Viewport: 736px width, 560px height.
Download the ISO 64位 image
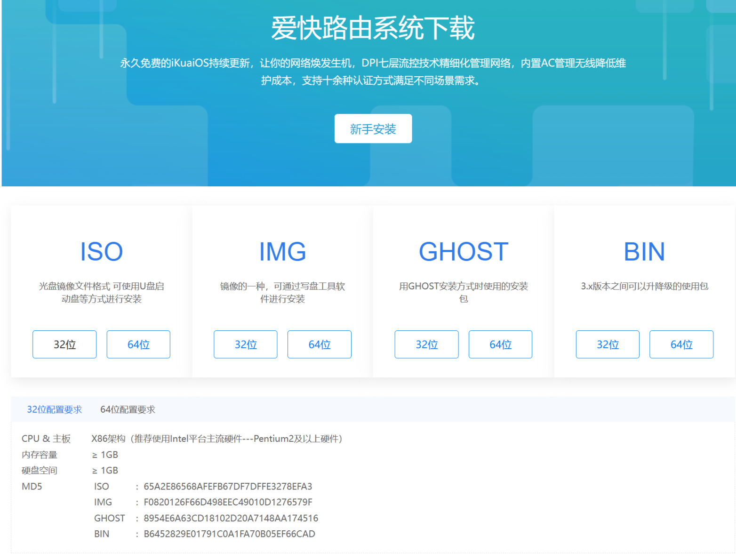point(138,344)
